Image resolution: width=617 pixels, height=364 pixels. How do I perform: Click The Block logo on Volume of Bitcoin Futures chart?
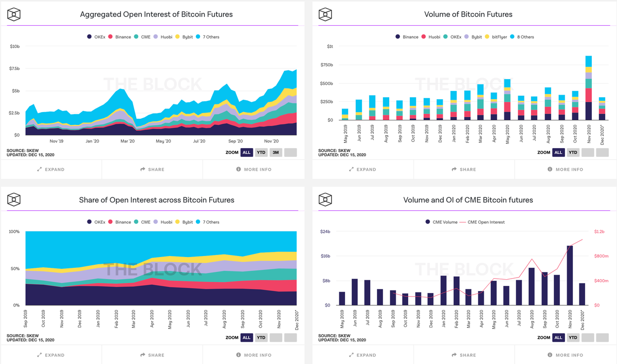point(325,14)
